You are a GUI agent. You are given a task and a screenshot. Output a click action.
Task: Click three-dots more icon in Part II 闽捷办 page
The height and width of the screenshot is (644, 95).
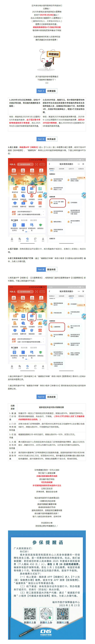(79, 164)
